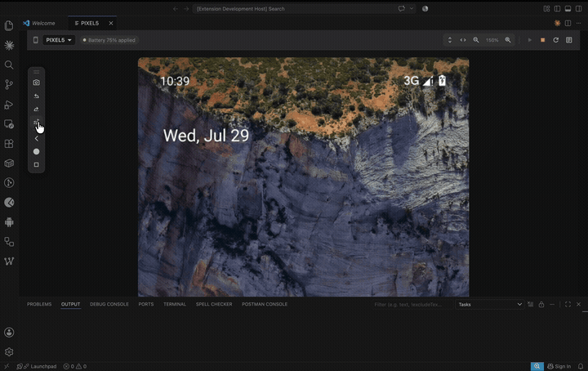Open Run and Debug view
The height and width of the screenshot is (371, 588).
9,105
